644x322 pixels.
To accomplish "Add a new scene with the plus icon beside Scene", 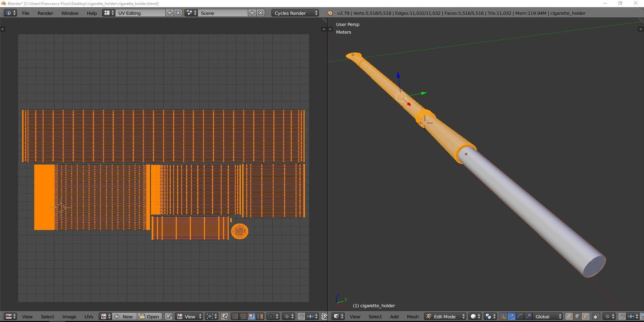I will (252, 13).
